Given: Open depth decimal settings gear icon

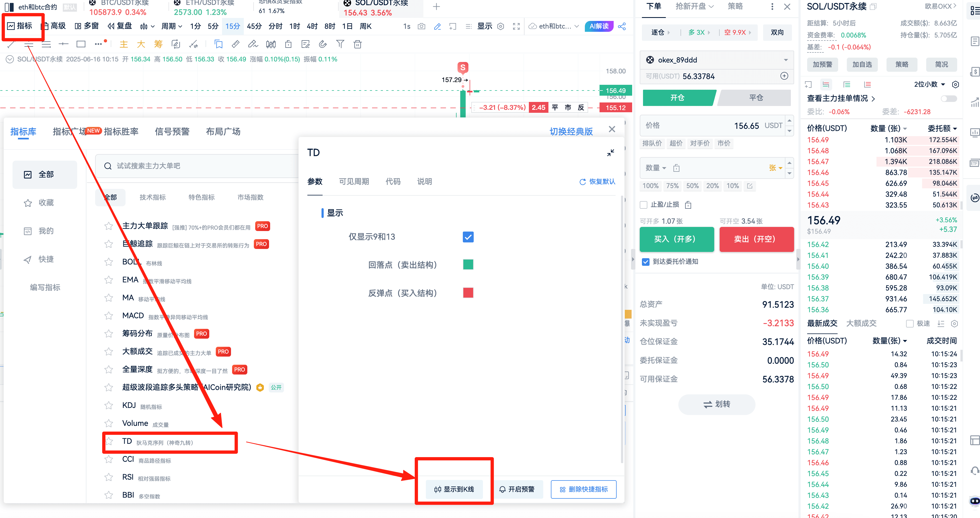Looking at the screenshot, I should pyautogui.click(x=955, y=84).
